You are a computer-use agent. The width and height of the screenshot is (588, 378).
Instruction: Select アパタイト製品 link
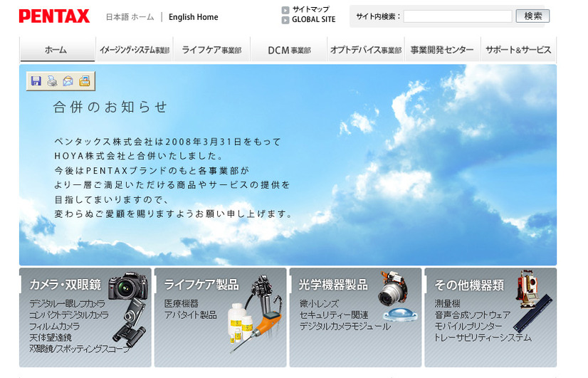[x=190, y=315]
